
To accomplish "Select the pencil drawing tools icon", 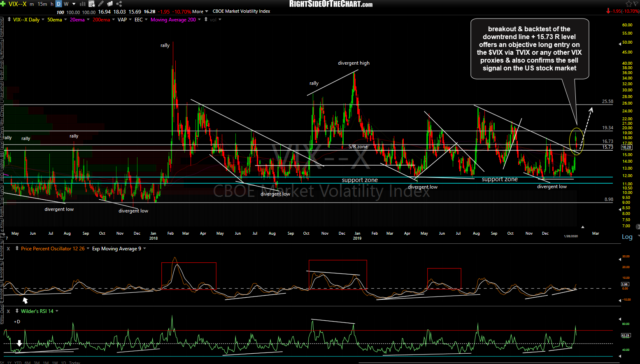I will coord(102,4).
